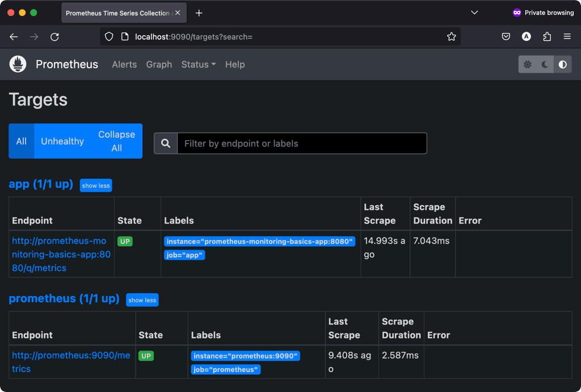Click the job="prometheus" label badge
This screenshot has height=392, width=581.
click(226, 369)
